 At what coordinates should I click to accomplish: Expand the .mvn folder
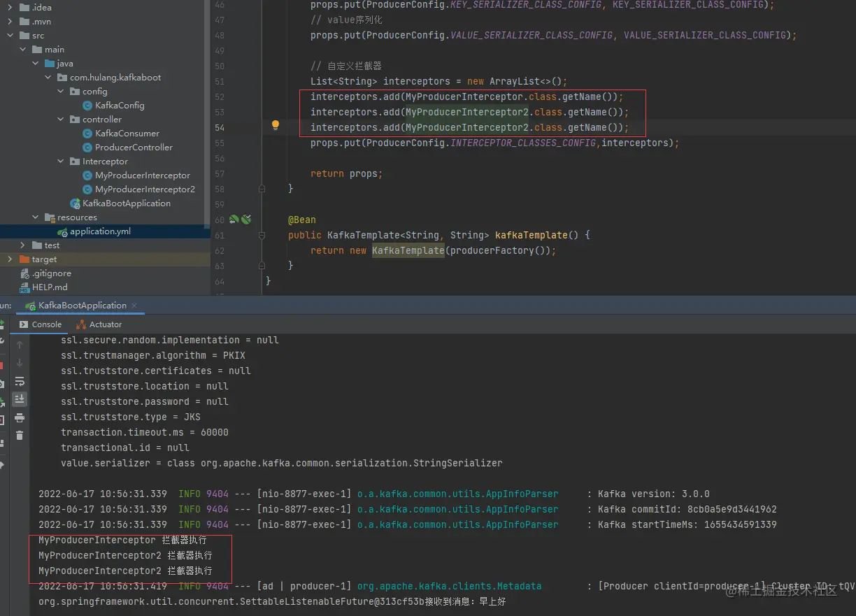click(x=10, y=22)
